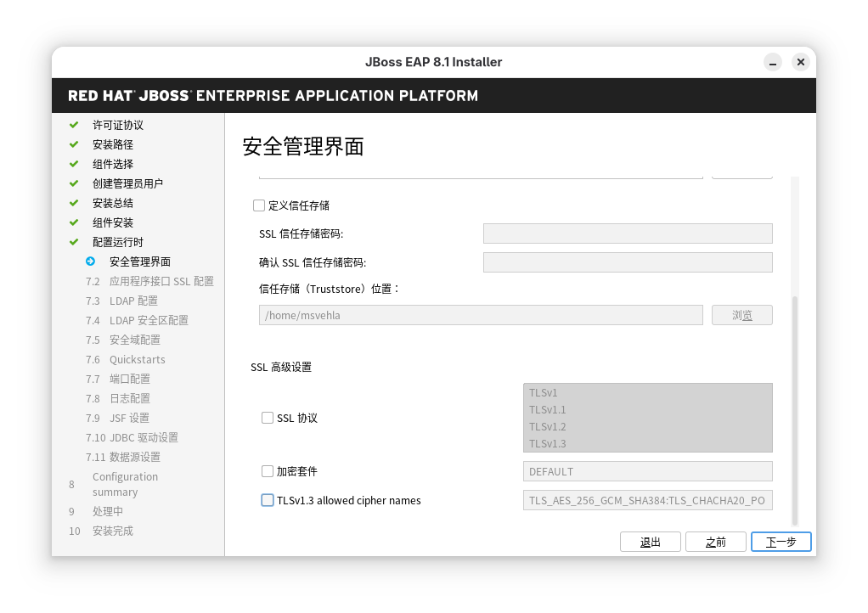Select the 组件选择 step in the sidebar
The image size is (868, 613).
coord(113,164)
